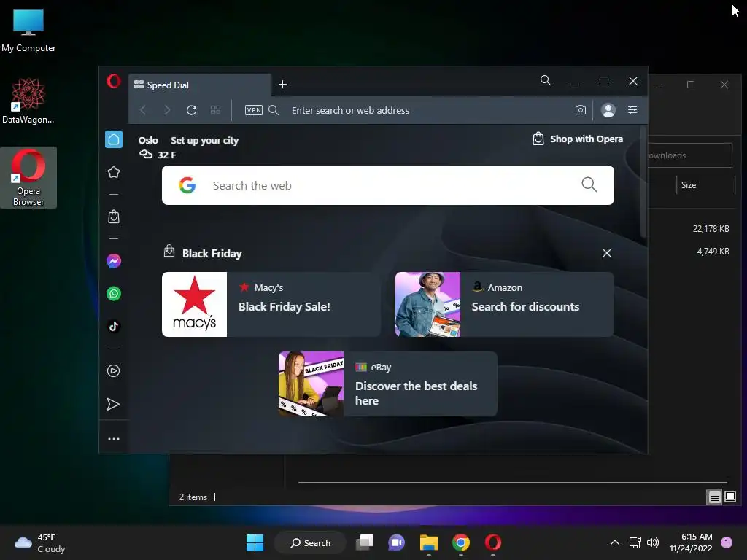
Task: Click Opera icon on taskbar
Action: pyautogui.click(x=492, y=542)
